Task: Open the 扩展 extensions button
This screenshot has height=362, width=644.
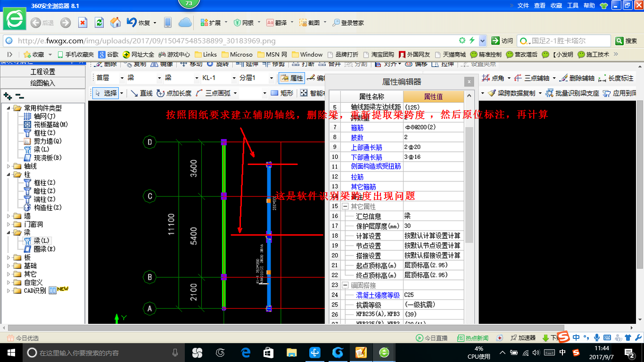Action: 211,23
